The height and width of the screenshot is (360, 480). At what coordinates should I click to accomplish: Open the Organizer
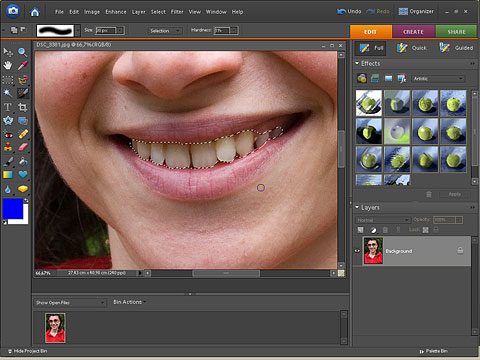tap(416, 11)
